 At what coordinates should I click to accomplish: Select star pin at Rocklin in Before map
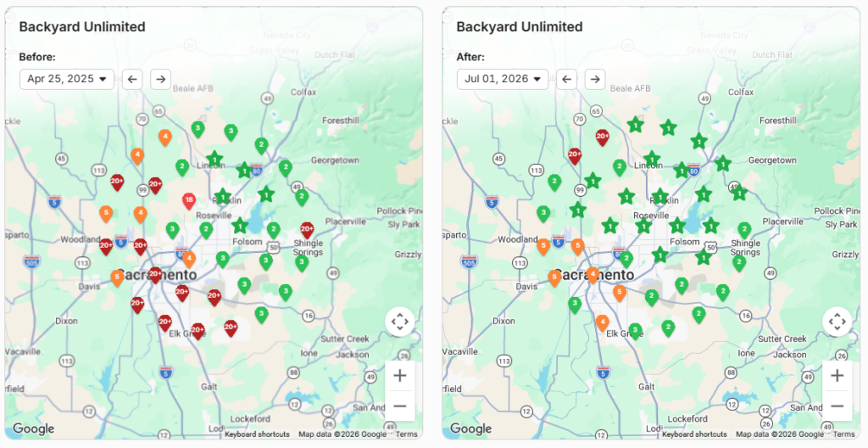point(223,196)
